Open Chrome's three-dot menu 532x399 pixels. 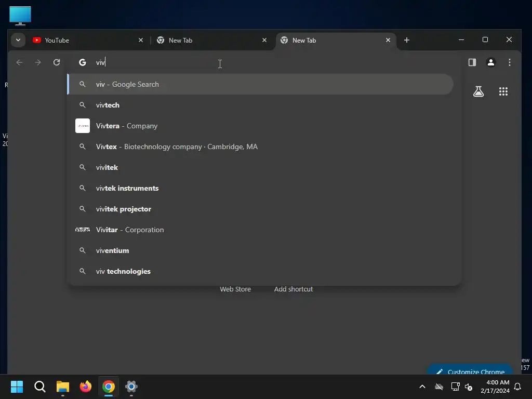(x=509, y=62)
